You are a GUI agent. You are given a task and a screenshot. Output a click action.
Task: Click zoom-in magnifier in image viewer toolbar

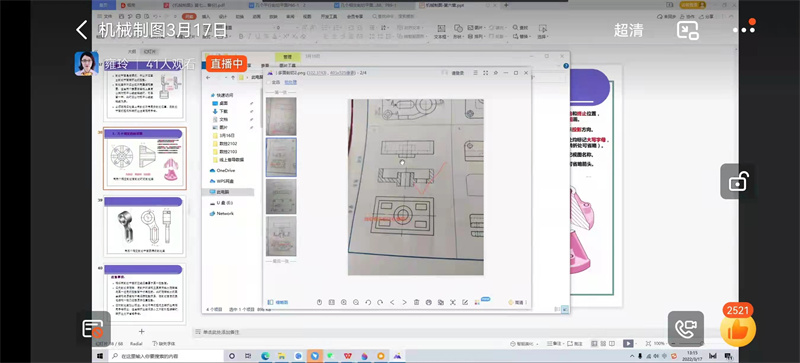click(x=344, y=302)
